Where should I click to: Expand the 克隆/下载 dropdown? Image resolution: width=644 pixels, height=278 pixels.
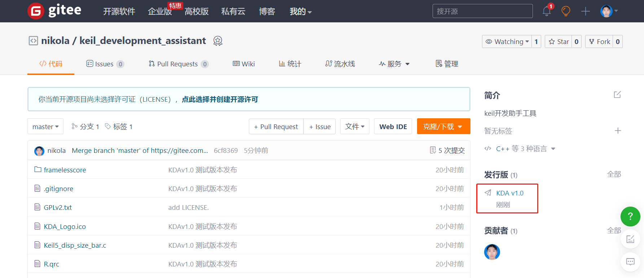coord(443,127)
